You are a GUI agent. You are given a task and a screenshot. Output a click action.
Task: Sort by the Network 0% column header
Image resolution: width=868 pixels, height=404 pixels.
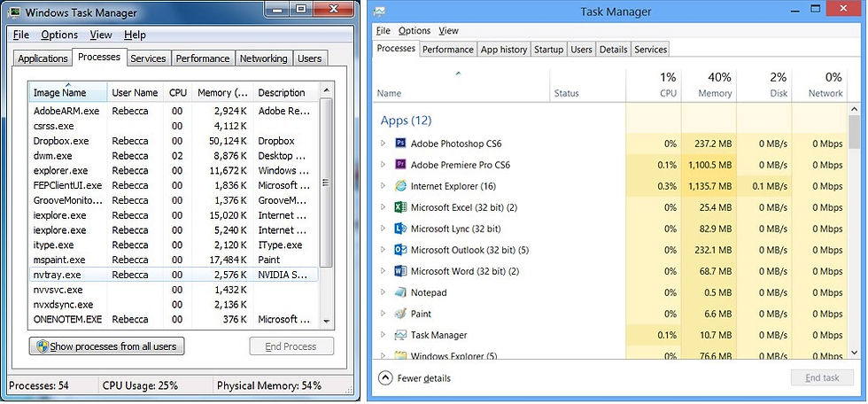[819, 85]
